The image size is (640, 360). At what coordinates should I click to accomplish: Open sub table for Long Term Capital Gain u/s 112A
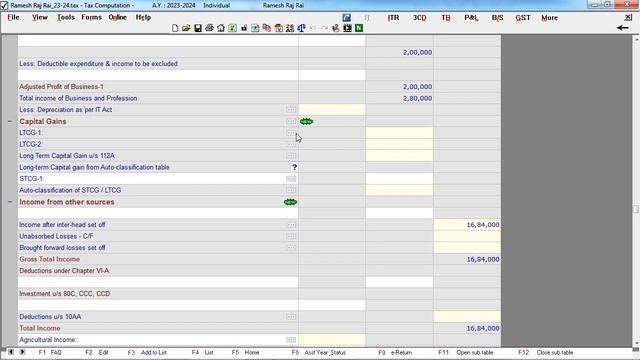click(291, 156)
